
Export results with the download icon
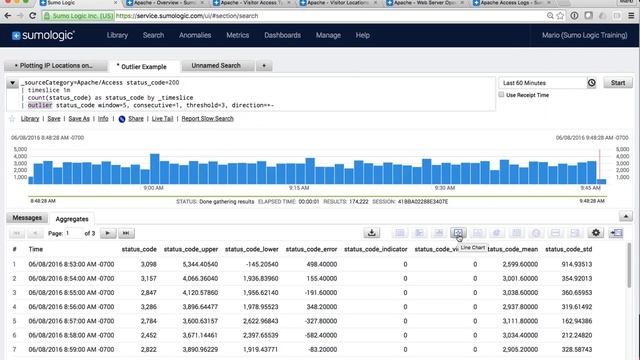(x=371, y=233)
